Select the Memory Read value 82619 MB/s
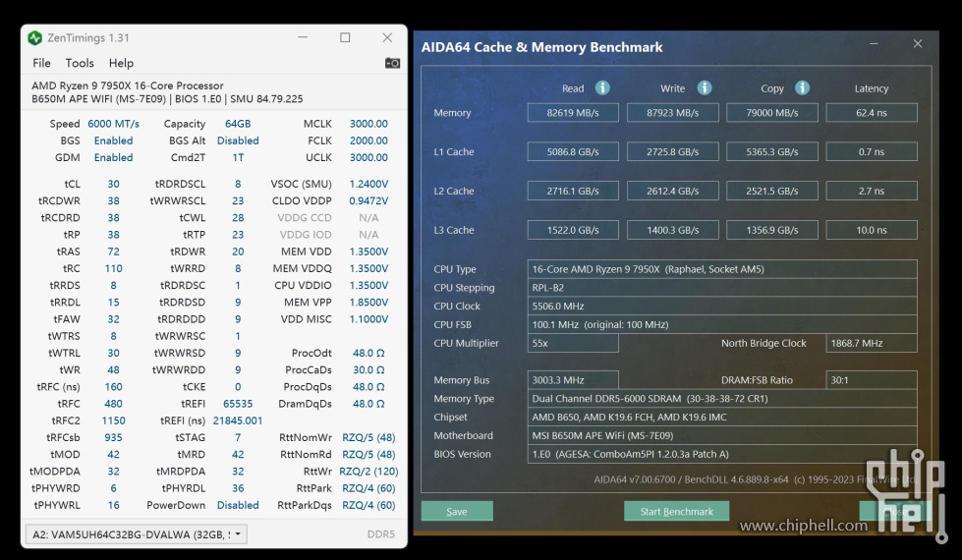962x560 pixels. (x=573, y=113)
